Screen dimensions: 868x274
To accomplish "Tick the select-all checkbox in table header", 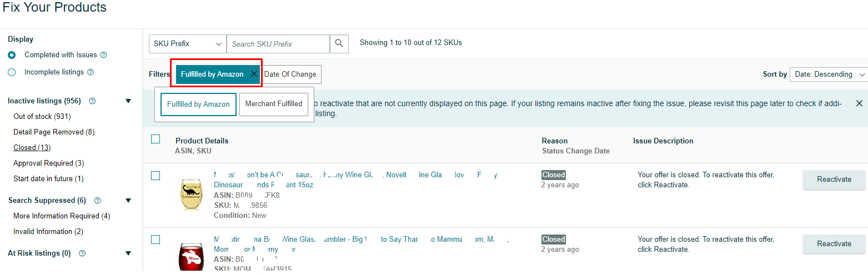I will 155,139.
